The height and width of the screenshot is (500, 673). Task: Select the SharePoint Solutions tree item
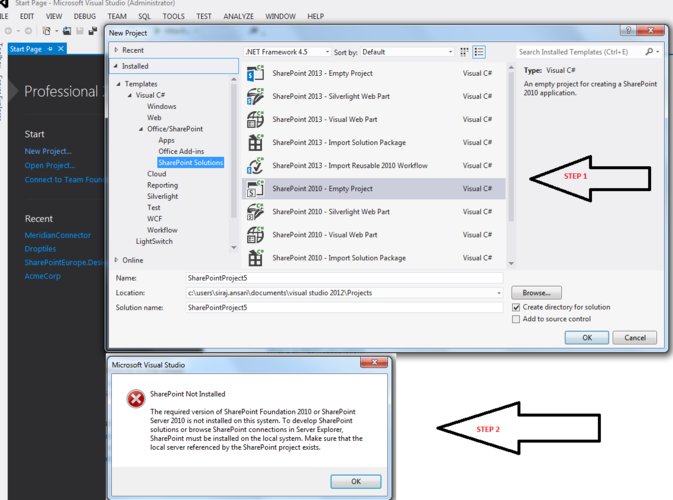pyautogui.click(x=191, y=163)
